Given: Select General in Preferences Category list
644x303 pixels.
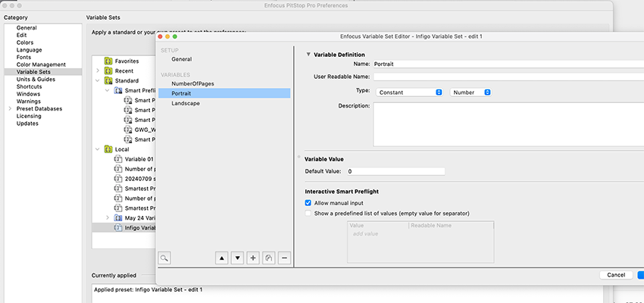Looking at the screenshot, I should pos(27,28).
